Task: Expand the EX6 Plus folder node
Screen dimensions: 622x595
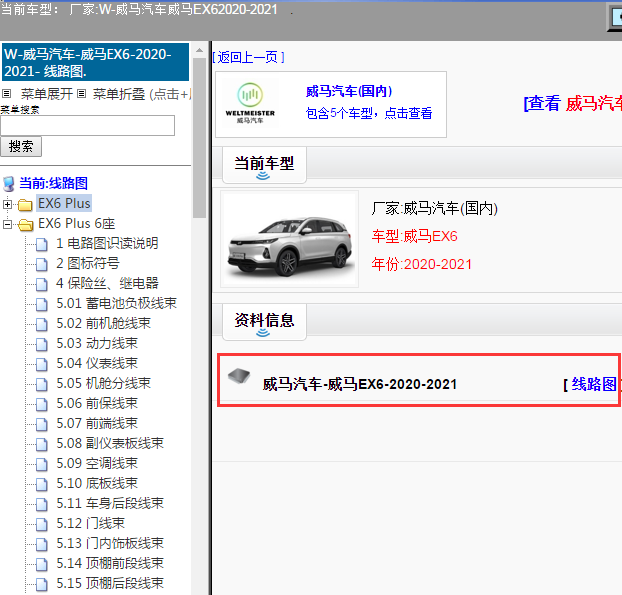Action: pos(7,204)
